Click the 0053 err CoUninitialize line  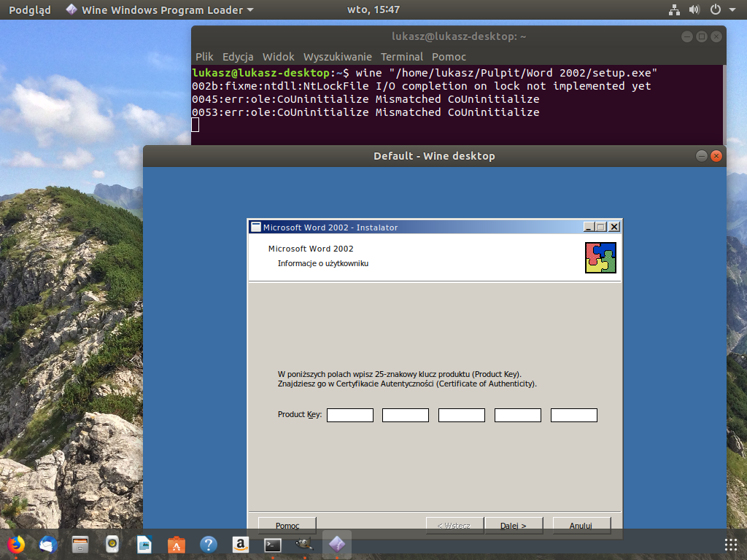pos(365,112)
